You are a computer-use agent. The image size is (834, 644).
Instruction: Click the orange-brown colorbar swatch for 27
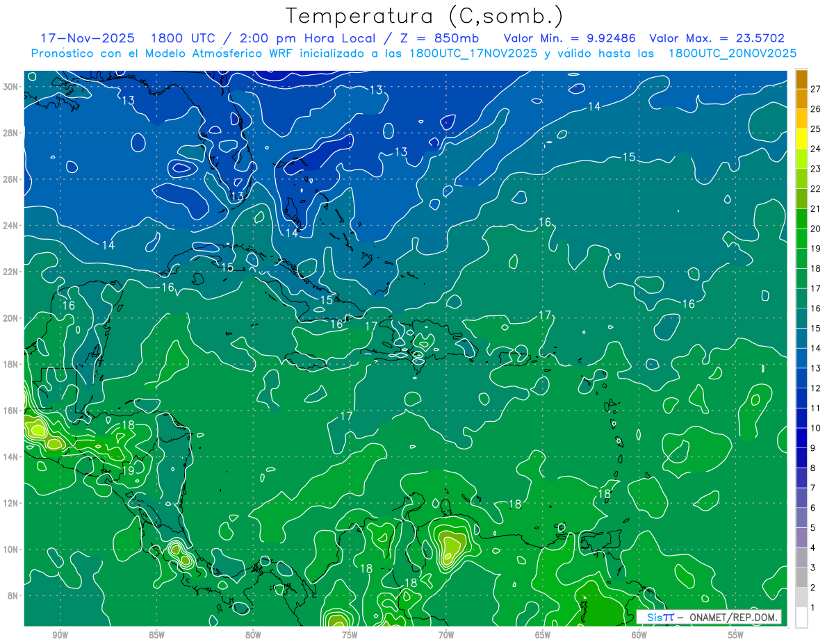pos(801,80)
